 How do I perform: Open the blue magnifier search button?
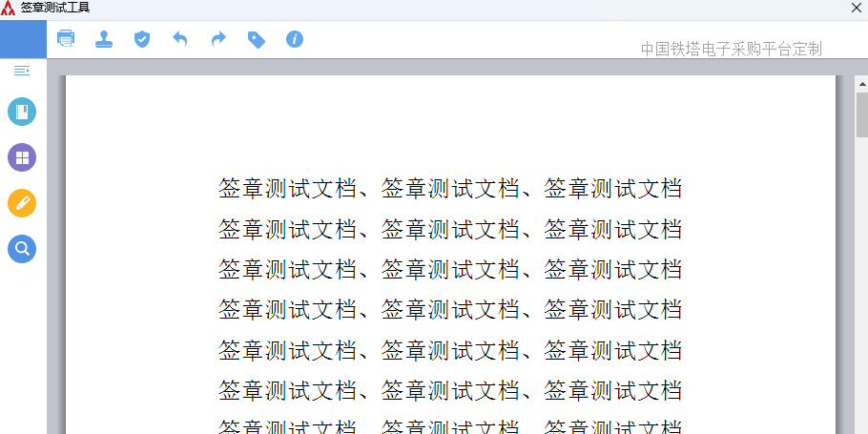(x=22, y=249)
